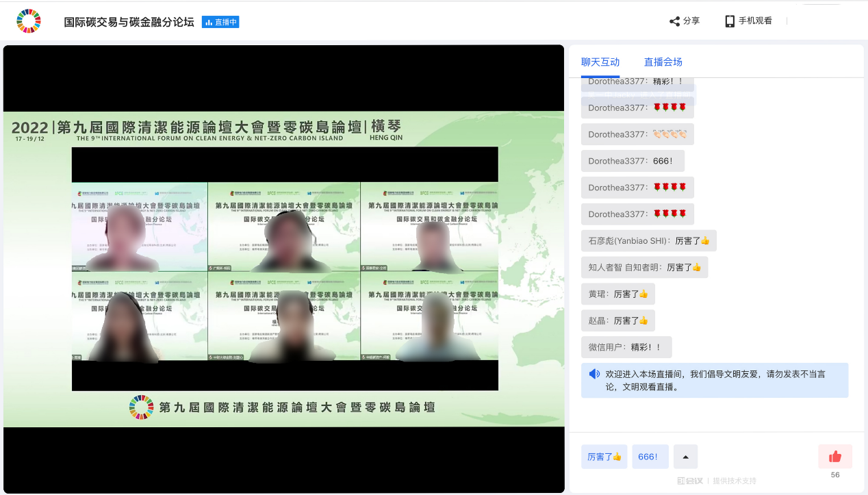
Task: Click the red thumbs-up like icon
Action: point(835,455)
